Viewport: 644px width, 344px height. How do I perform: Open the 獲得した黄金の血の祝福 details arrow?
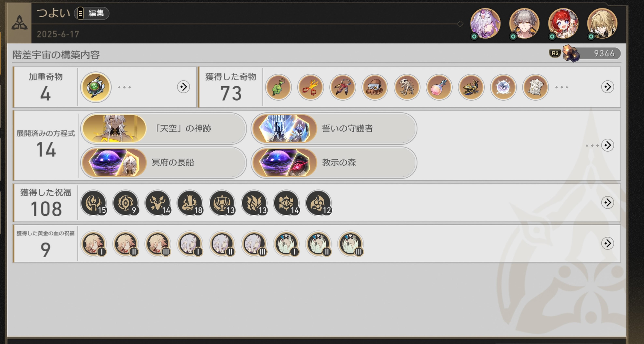(607, 244)
